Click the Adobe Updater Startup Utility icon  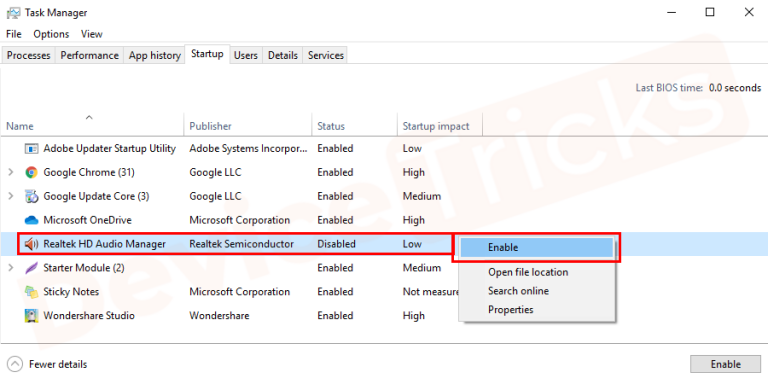click(31, 148)
